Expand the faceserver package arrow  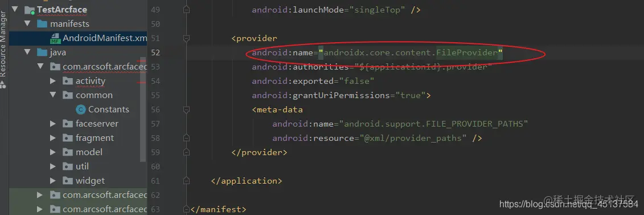pyautogui.click(x=53, y=124)
